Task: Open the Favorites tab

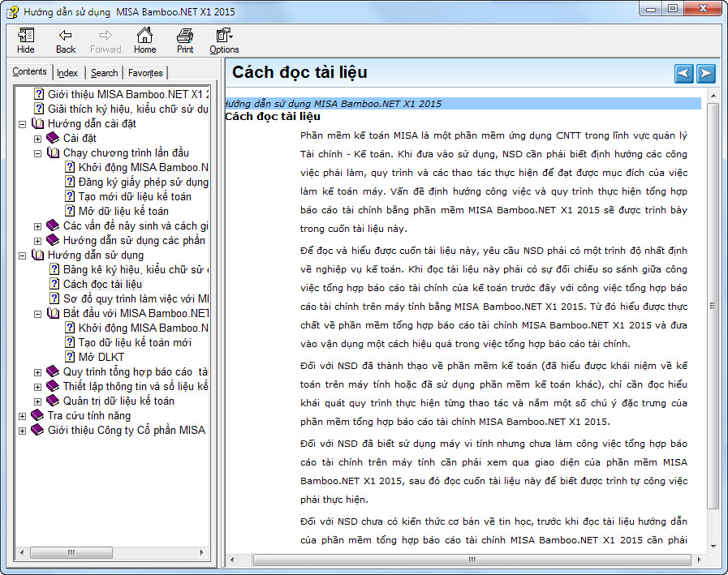Action: [145, 73]
